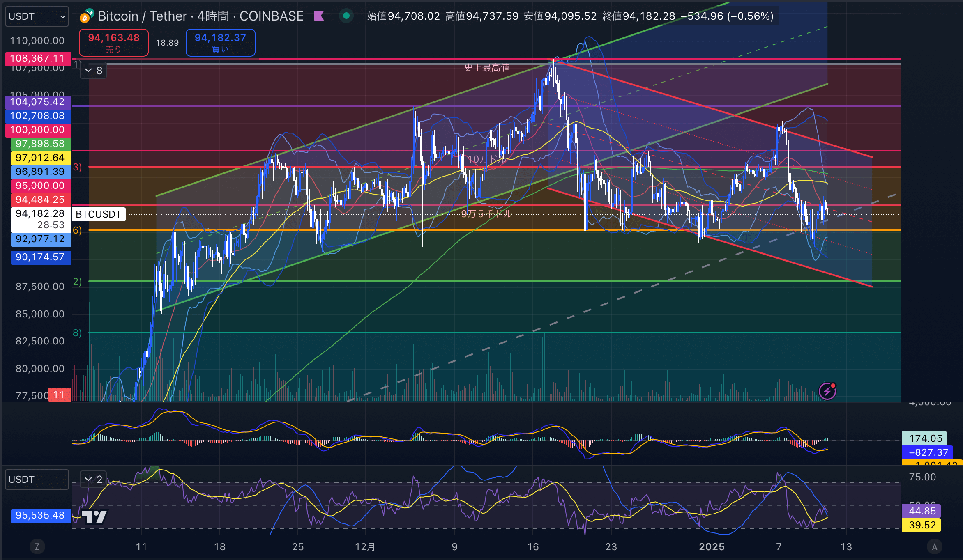Click the Bitcoin symbol logo icon
The width and height of the screenshot is (963, 560).
(x=87, y=16)
